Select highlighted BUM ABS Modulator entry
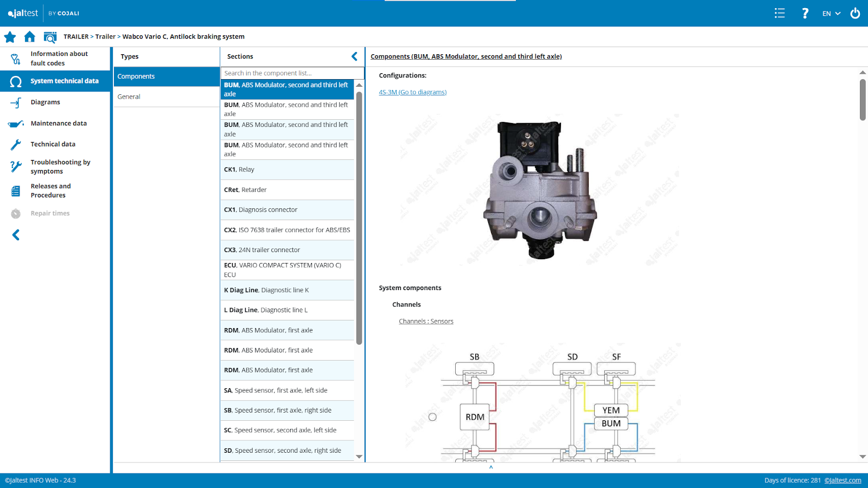 287,89
